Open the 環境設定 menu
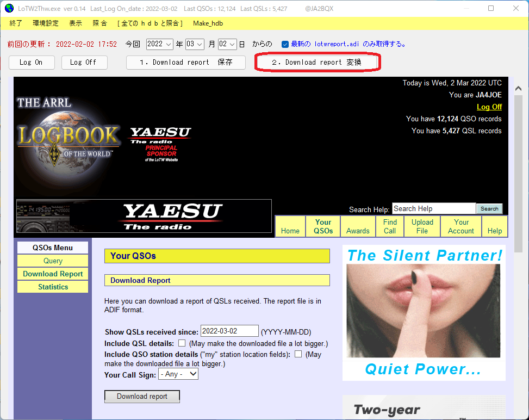Image resolution: width=529 pixels, height=420 pixels. pos(46,23)
